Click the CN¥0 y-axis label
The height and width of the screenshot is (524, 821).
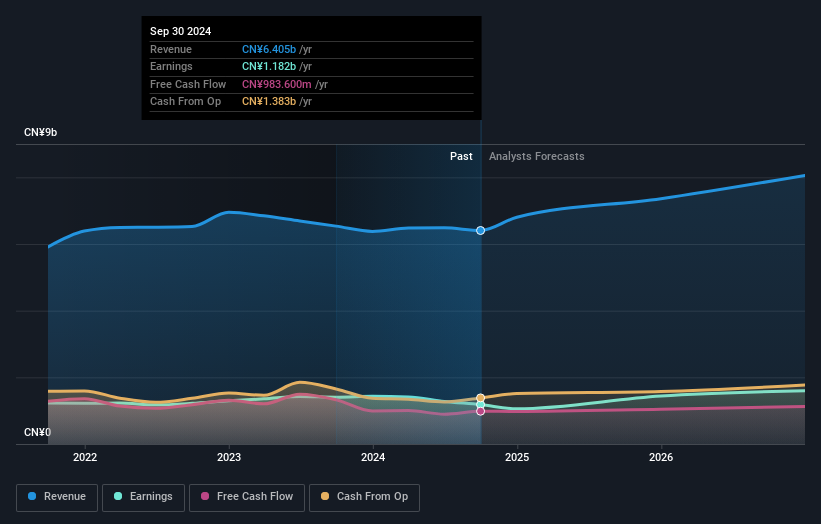click(x=38, y=432)
